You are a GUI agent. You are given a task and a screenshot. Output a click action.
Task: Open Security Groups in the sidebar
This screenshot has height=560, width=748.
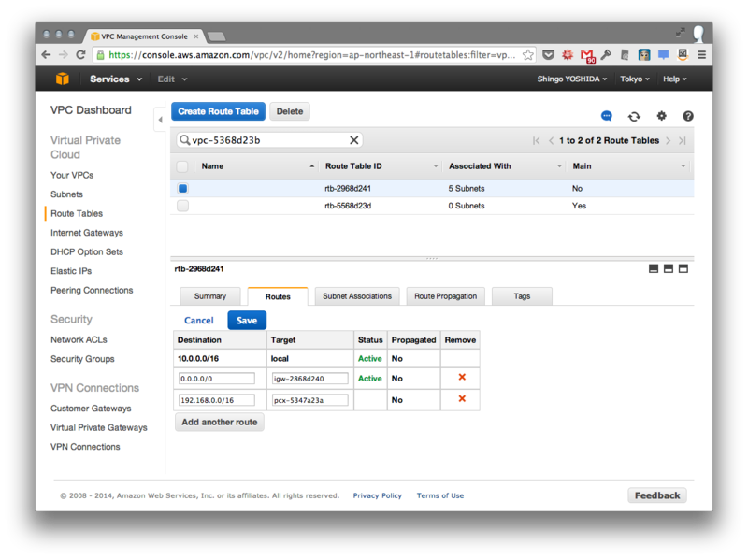coord(82,359)
